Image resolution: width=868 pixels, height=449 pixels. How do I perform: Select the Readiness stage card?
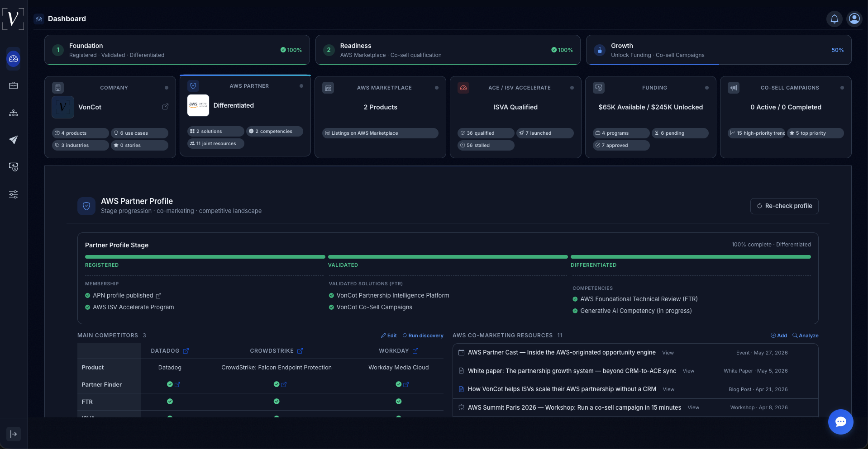[448, 50]
